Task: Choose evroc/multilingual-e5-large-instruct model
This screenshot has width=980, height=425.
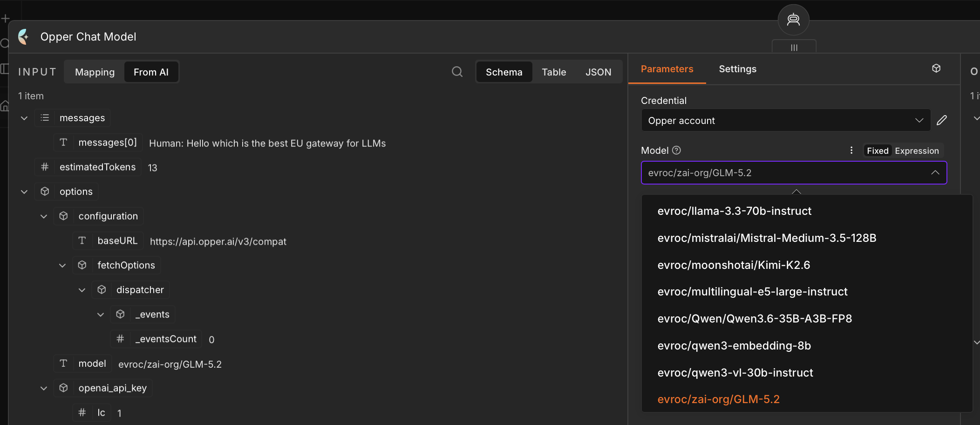Action: pyautogui.click(x=807, y=292)
